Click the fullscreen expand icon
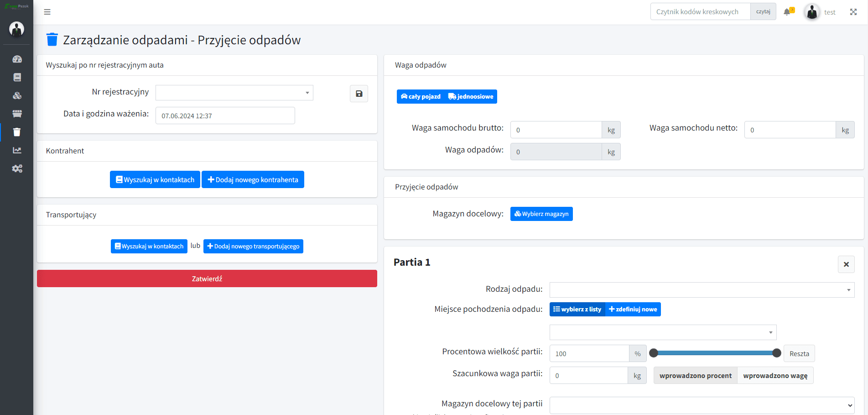 pyautogui.click(x=853, y=12)
